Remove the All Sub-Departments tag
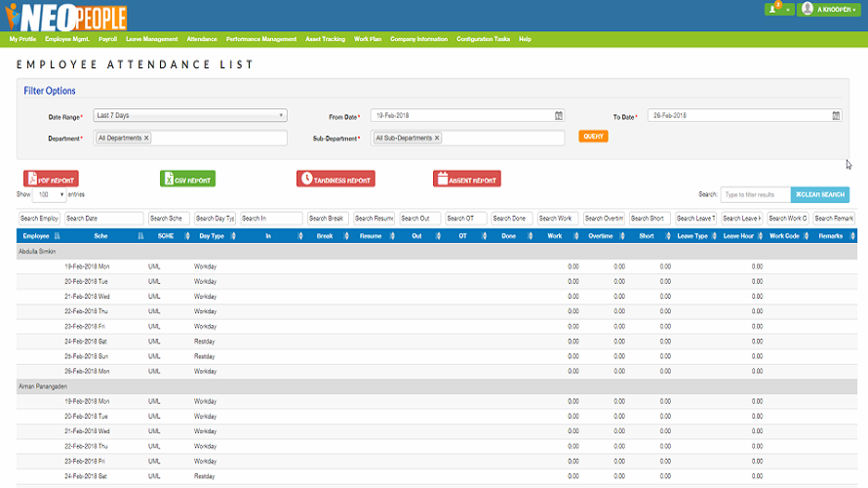The image size is (868, 488). (x=437, y=139)
